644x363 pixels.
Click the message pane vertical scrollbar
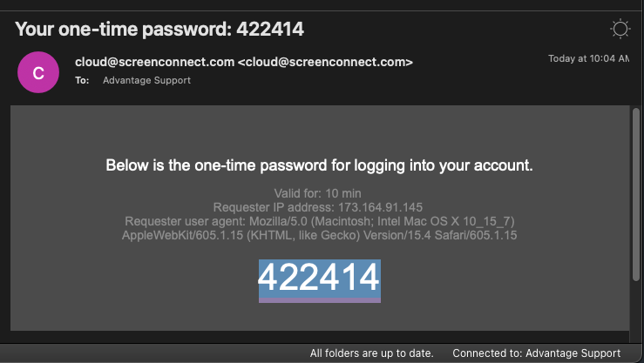[x=636, y=195]
